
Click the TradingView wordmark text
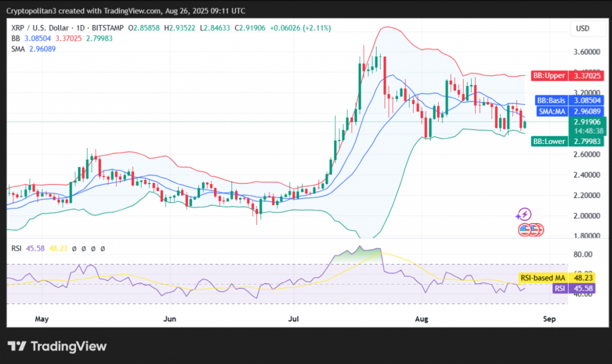tap(68, 347)
